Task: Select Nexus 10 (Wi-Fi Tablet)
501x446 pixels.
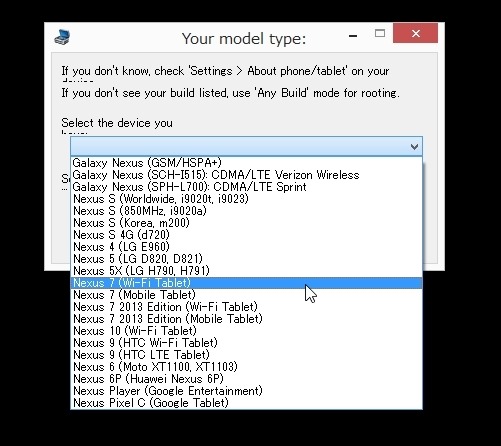Action: [246, 331]
